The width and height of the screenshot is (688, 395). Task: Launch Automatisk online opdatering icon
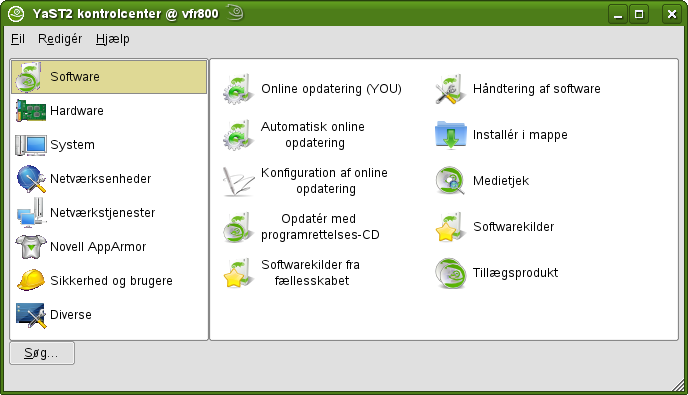238,135
